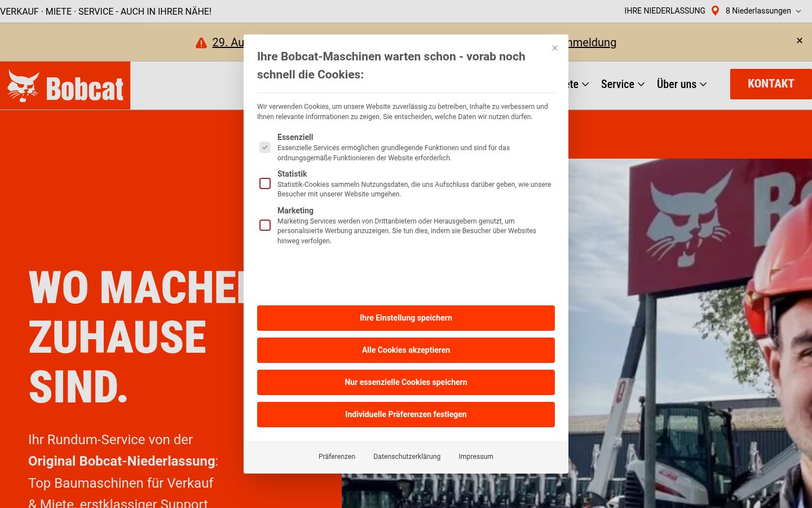The height and width of the screenshot is (508, 812).
Task: Toggle the Essenziell checkbox
Action: coord(265,147)
